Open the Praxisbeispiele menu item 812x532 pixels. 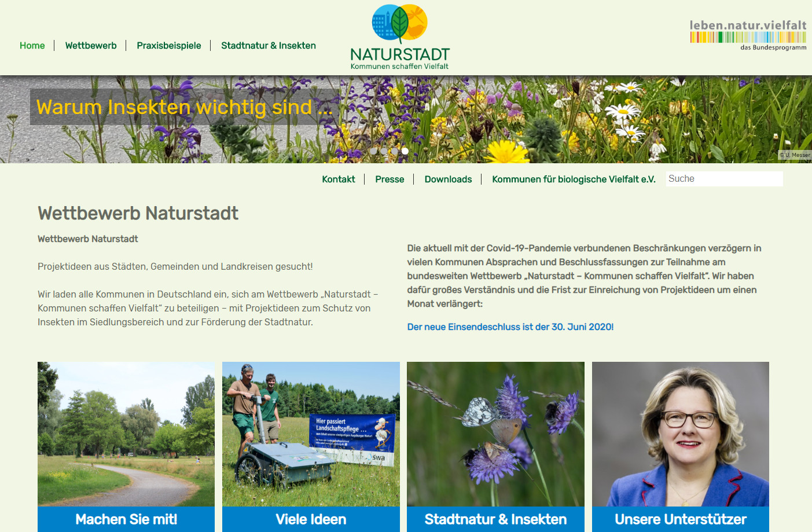169,46
